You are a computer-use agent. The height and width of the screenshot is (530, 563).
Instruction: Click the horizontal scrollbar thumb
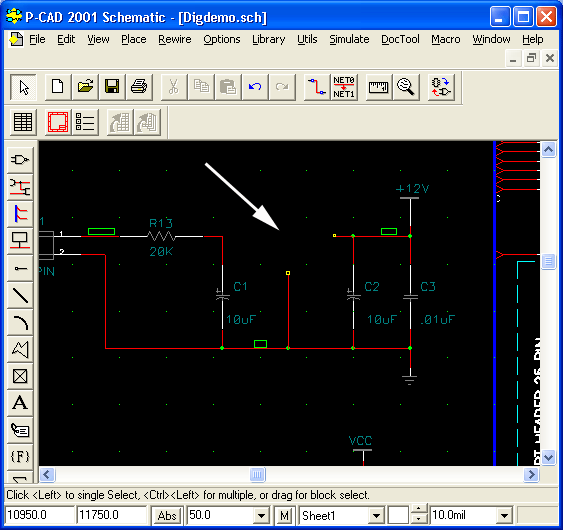click(x=257, y=474)
